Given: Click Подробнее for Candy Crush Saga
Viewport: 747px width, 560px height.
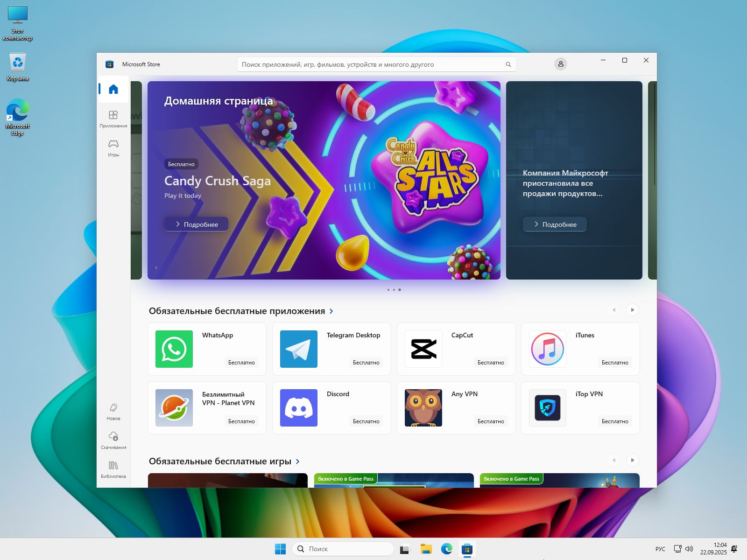Looking at the screenshot, I should click(x=197, y=224).
